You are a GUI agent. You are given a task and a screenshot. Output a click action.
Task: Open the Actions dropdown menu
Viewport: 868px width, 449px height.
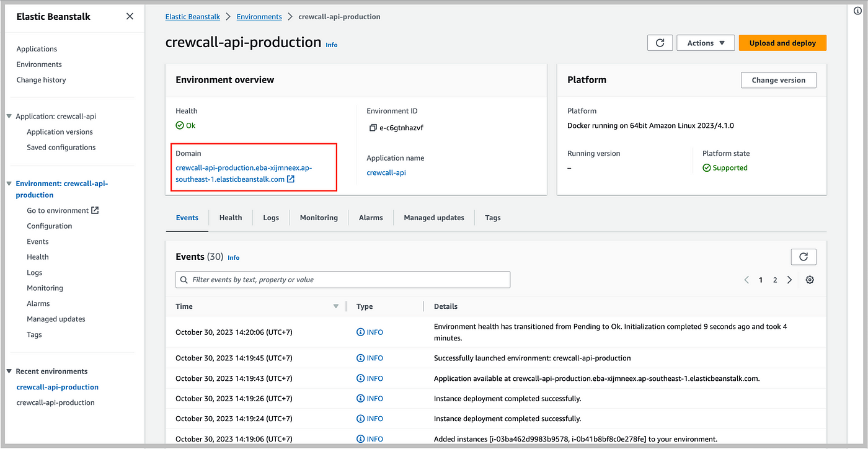point(706,43)
